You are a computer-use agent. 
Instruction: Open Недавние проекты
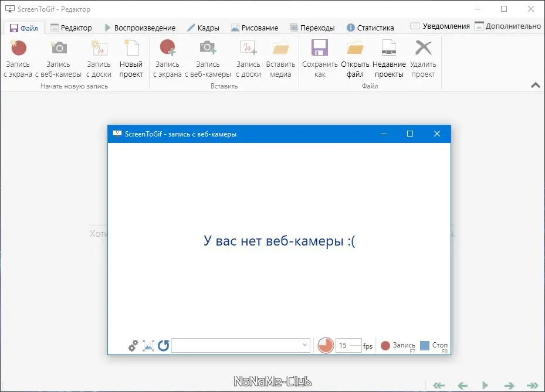pos(389,59)
